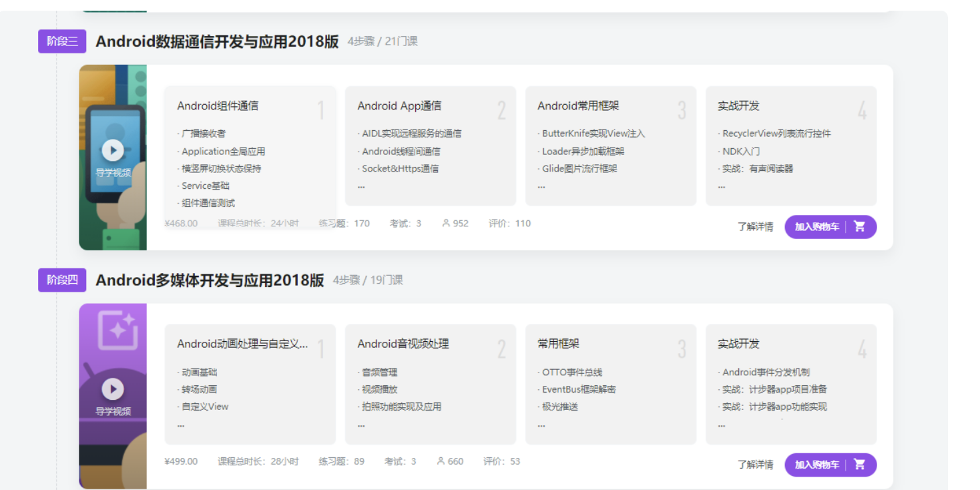This screenshot has height=490, width=980.
Task: Open 了解详情 for Android多媒体开发与应用
Action: pos(755,465)
